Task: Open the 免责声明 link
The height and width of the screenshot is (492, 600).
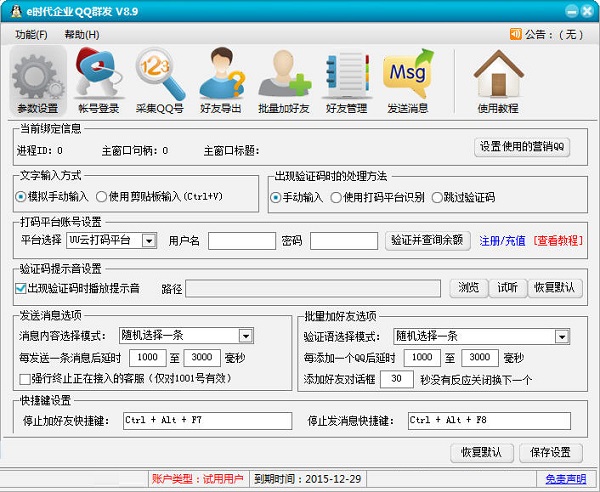Action: (566, 479)
